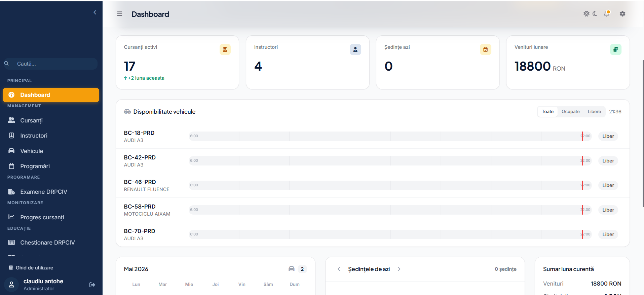Screen dimensions: 644x295
Task: Click Liber status for BC-42-PRD
Action: pos(608,161)
